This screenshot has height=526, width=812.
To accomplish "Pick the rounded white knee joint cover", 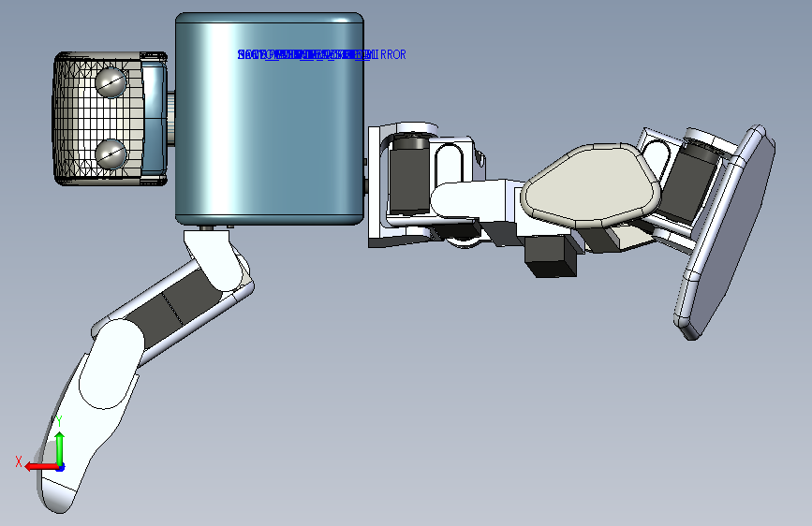I will click(x=111, y=364).
